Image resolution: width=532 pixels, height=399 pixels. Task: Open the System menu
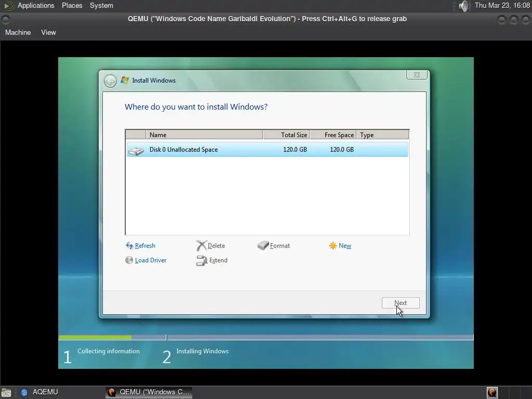point(101,6)
